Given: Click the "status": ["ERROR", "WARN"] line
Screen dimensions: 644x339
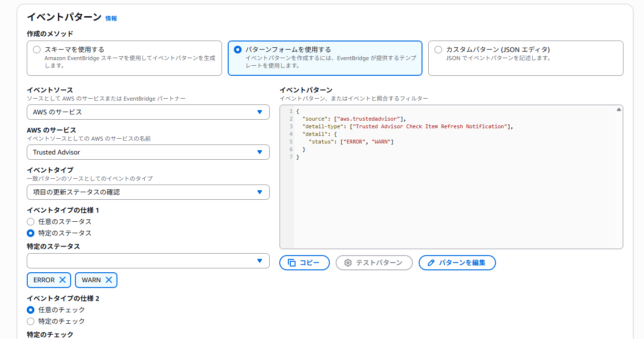Looking at the screenshot, I should pyautogui.click(x=351, y=142).
